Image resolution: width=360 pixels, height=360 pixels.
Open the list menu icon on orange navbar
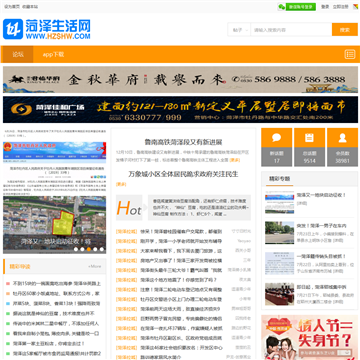click(350, 54)
